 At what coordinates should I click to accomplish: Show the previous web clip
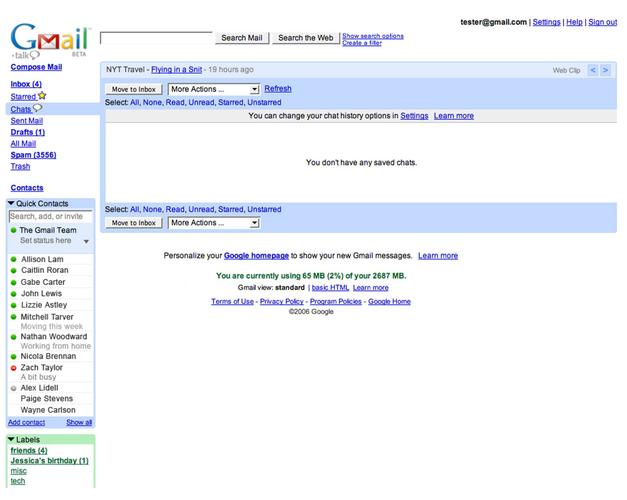click(592, 70)
